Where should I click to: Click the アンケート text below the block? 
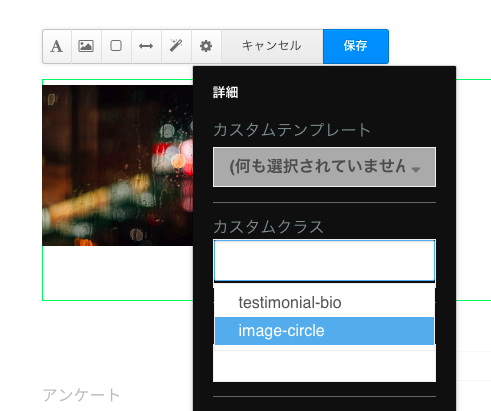point(81,395)
